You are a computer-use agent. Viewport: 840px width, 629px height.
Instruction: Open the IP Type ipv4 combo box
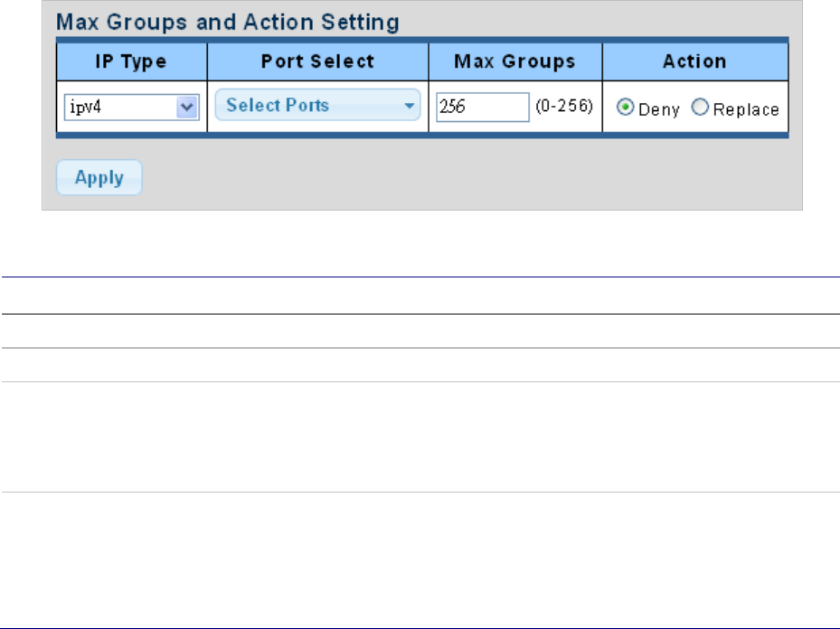(x=130, y=107)
